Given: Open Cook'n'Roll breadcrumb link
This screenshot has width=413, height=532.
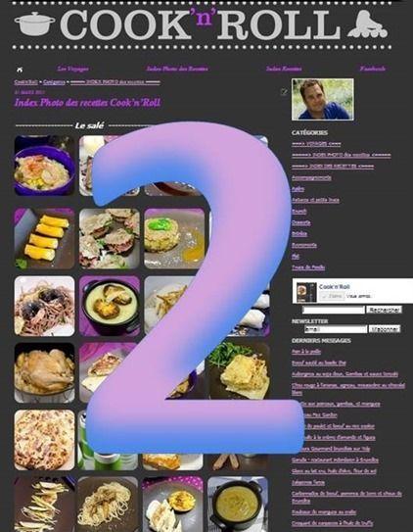Looking at the screenshot, I should pyautogui.click(x=26, y=82).
